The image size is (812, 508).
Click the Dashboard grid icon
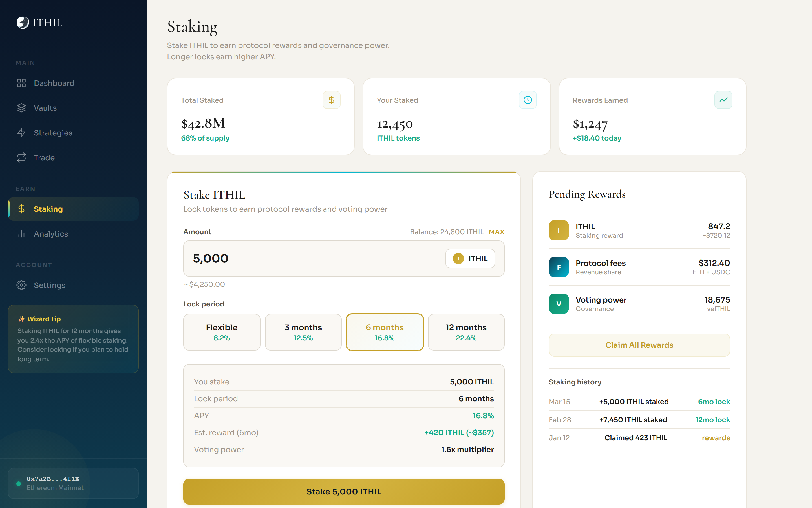21,83
